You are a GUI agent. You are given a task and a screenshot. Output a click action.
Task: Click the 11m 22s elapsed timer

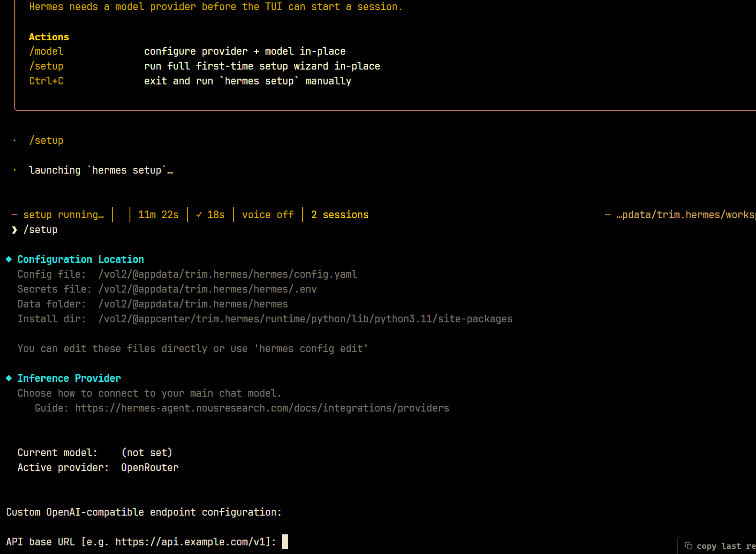click(x=158, y=215)
